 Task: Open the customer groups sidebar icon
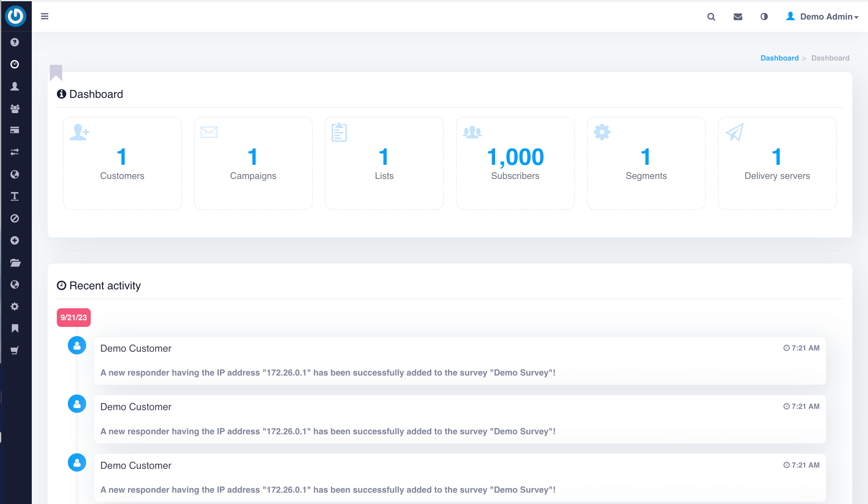14,108
